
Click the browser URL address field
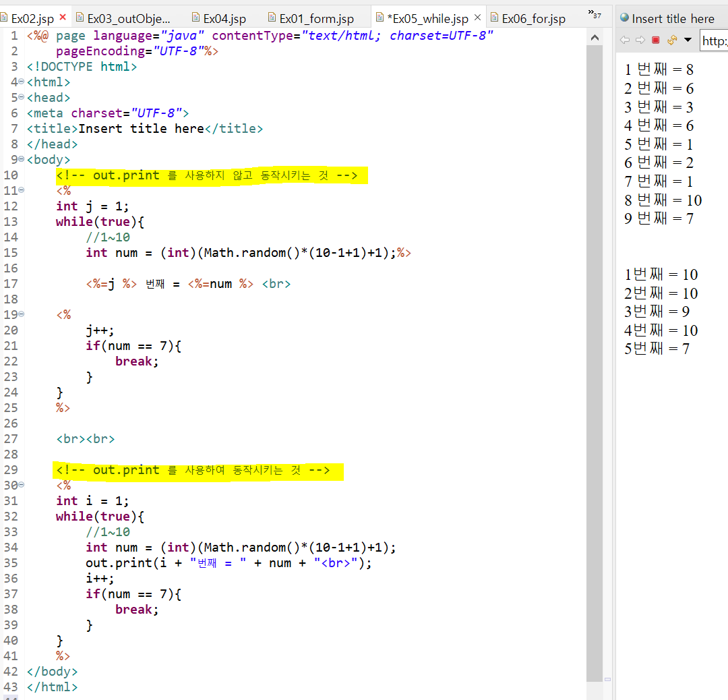(x=714, y=41)
